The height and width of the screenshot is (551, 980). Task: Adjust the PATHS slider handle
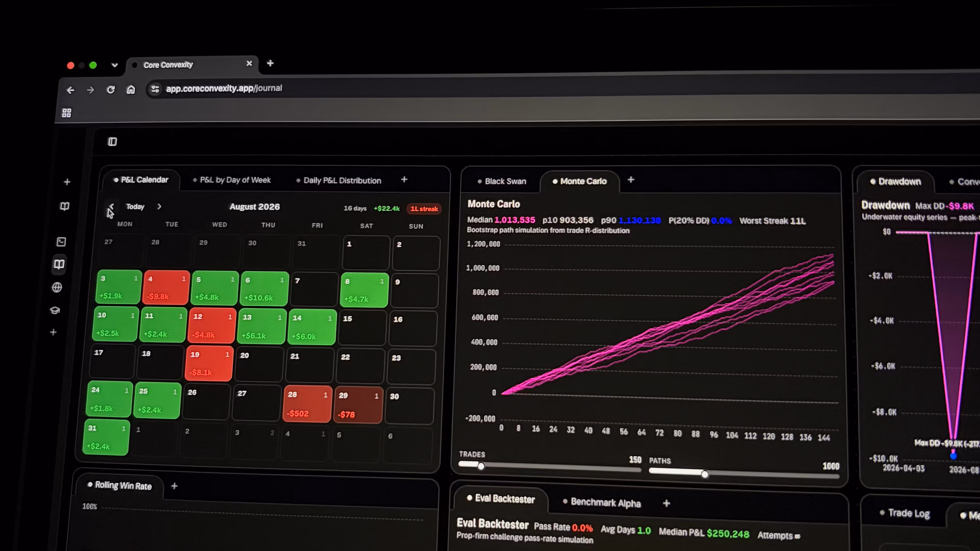pos(705,474)
